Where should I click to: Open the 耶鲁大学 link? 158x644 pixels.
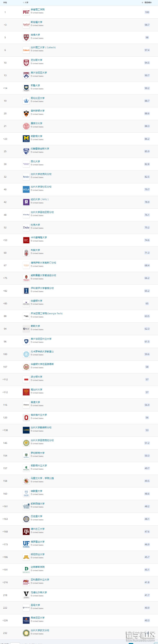[x=35, y=86]
